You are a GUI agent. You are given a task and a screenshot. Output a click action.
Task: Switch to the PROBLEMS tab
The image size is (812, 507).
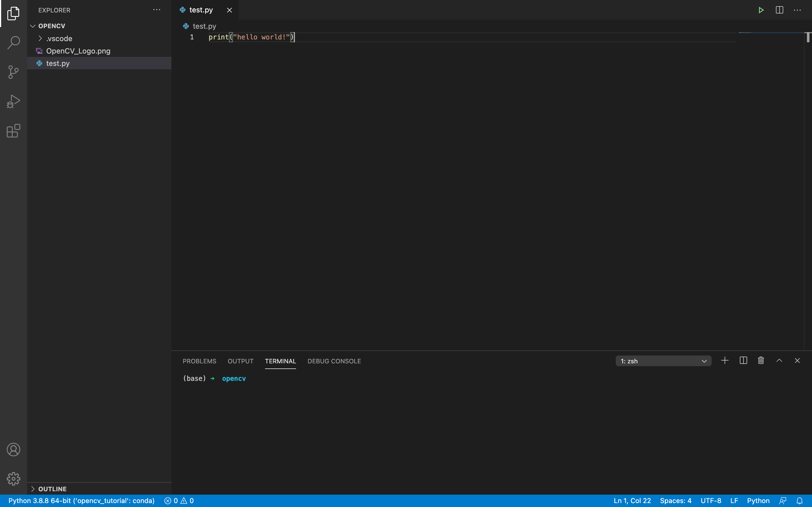[x=199, y=361]
